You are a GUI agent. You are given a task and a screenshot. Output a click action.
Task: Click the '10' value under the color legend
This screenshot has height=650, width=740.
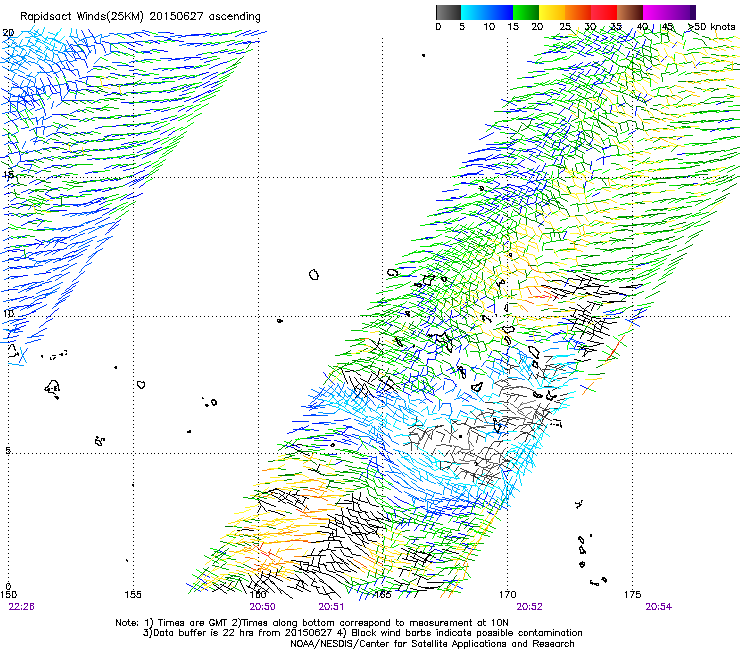click(x=489, y=26)
